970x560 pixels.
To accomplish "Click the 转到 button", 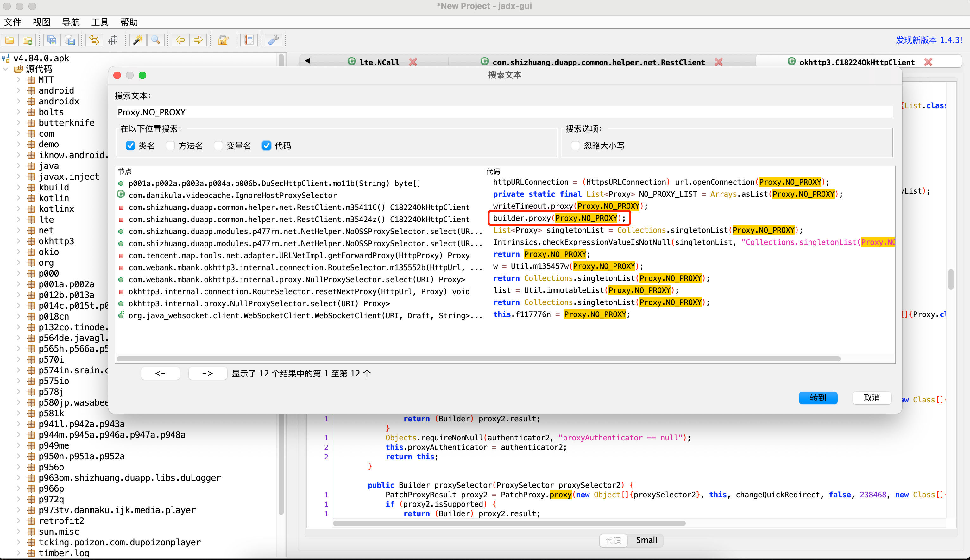I will pyautogui.click(x=818, y=398).
